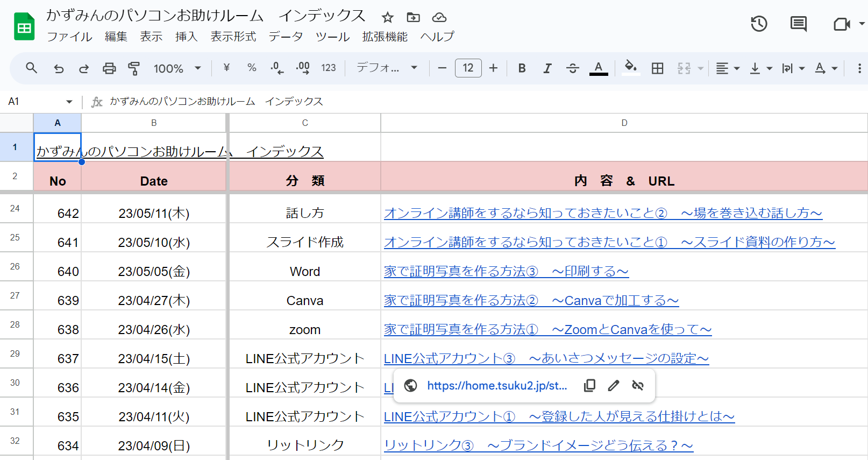Toggle italic formatting
Viewport: 868px width, 460px height.
pyautogui.click(x=547, y=68)
